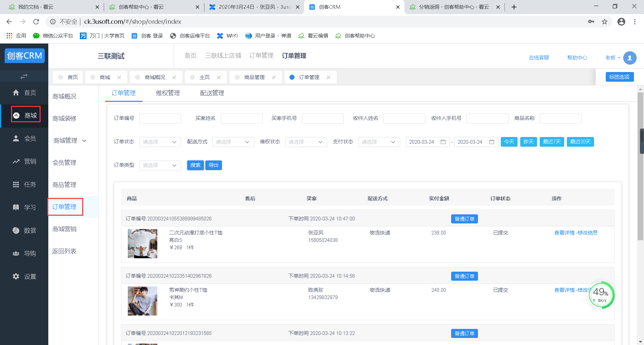
Task: Click the sidebar collapse swap-arrows icon
Action: pos(24,76)
